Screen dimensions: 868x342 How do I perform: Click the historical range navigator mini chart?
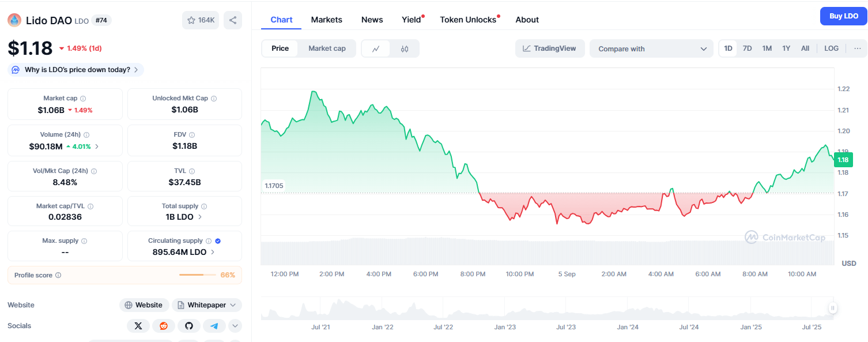(x=548, y=309)
